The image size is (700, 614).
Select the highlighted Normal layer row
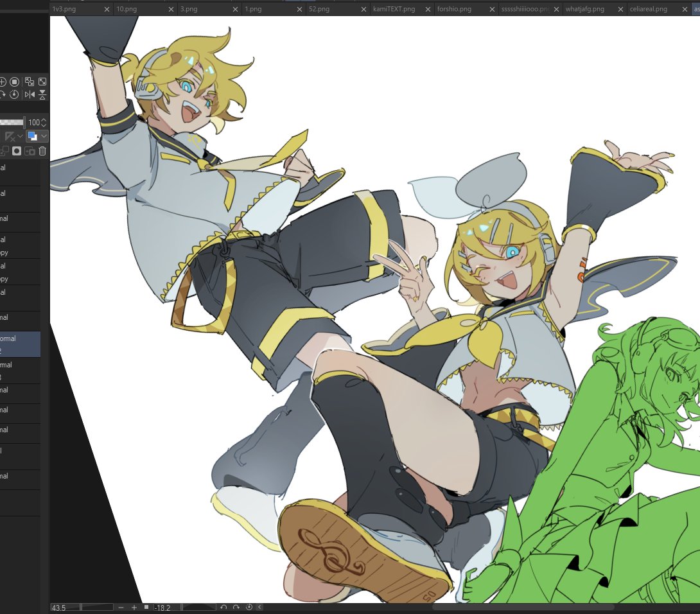[20, 344]
